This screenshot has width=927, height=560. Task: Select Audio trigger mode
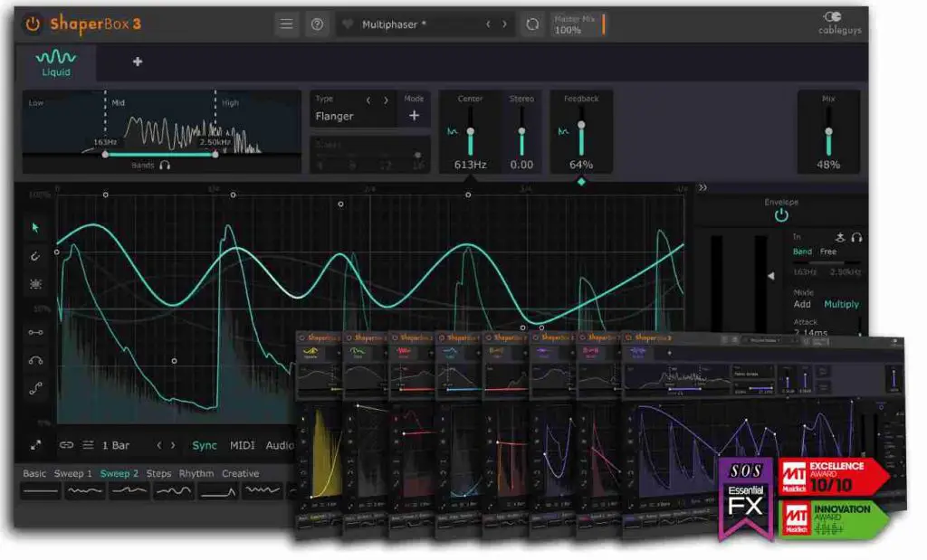(x=280, y=445)
